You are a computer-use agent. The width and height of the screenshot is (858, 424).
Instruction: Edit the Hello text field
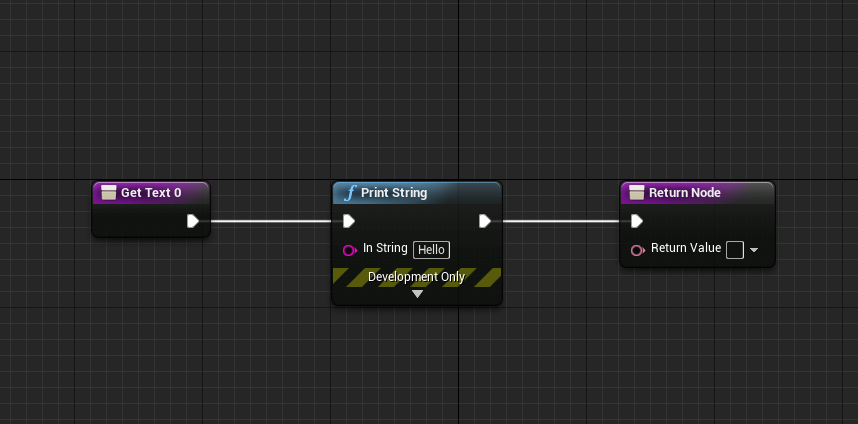pyautogui.click(x=431, y=250)
